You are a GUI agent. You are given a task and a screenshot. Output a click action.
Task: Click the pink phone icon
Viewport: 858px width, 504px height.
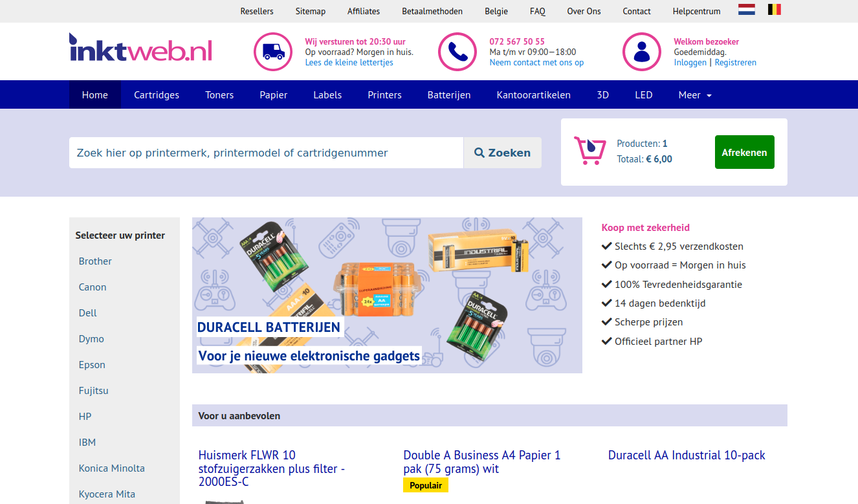pos(457,52)
